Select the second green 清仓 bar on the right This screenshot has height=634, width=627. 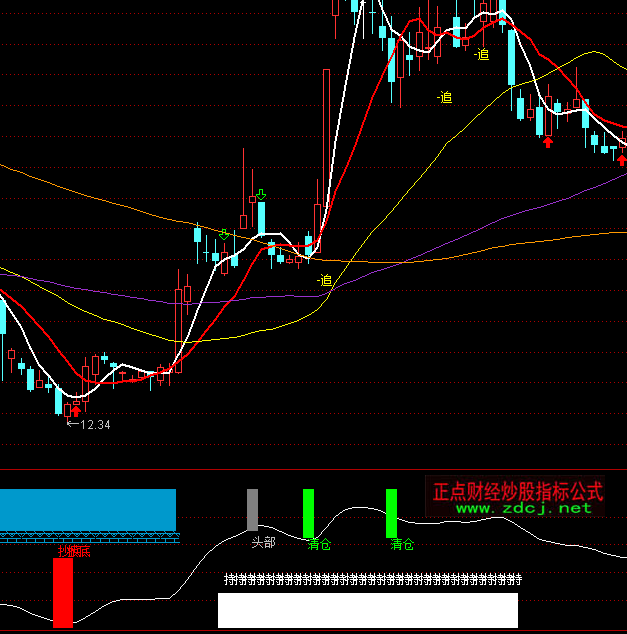tap(392, 513)
